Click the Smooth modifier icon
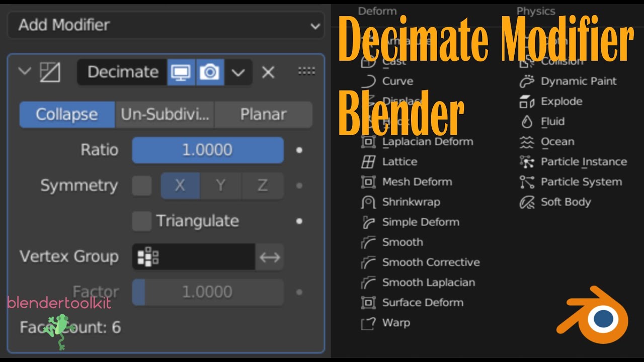 pyautogui.click(x=369, y=242)
